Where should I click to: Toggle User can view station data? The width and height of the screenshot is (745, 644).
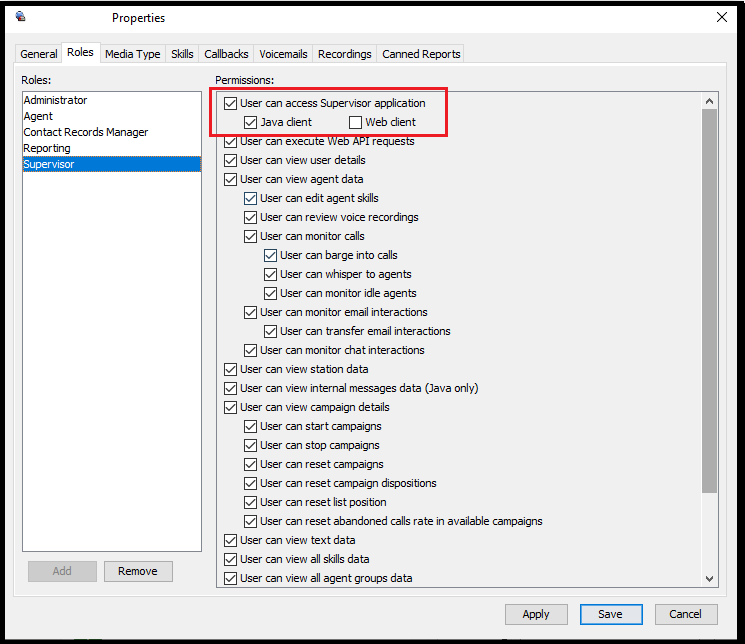230,369
